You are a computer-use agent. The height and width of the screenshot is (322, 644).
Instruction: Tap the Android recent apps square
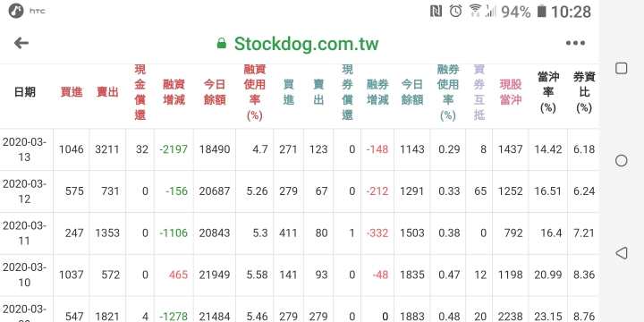pos(621,68)
